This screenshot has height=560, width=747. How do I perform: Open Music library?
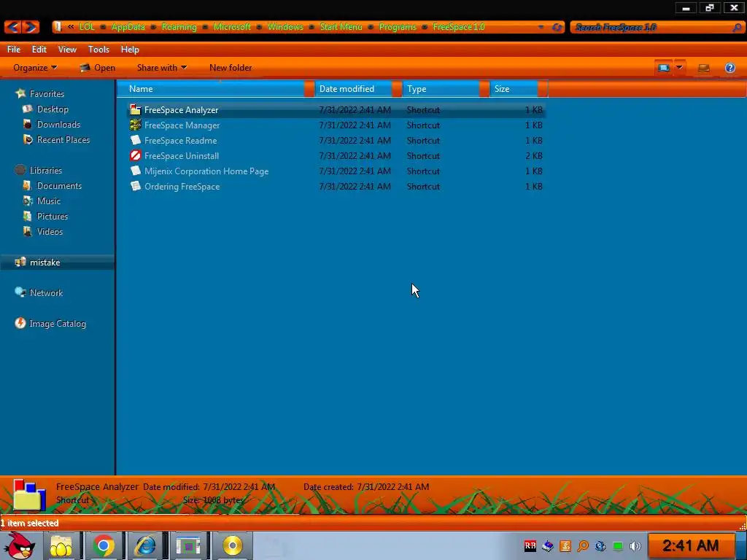point(49,201)
